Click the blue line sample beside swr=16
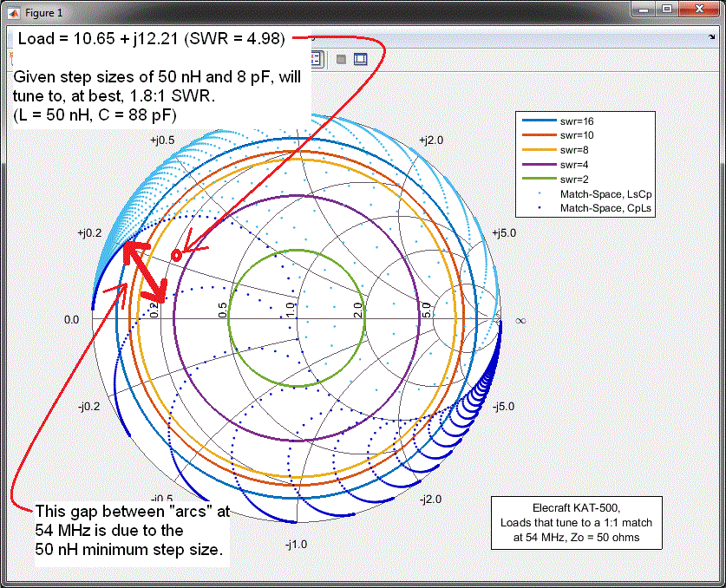 (x=539, y=121)
